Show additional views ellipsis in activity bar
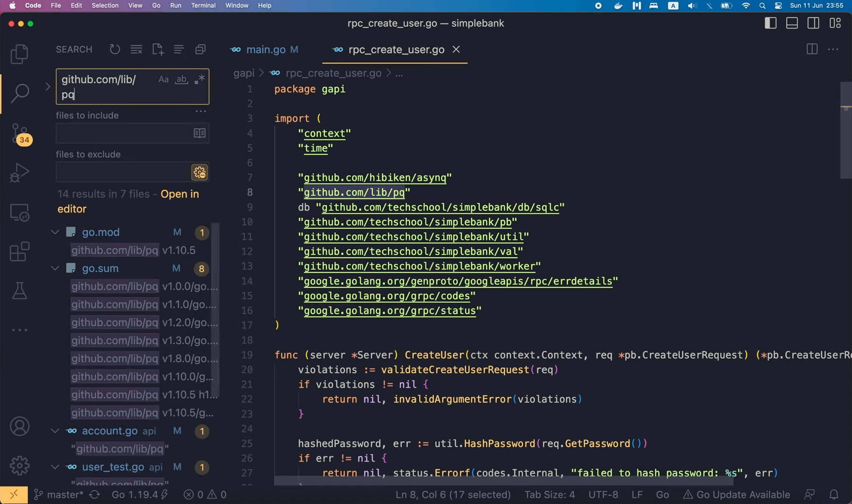 click(x=20, y=330)
